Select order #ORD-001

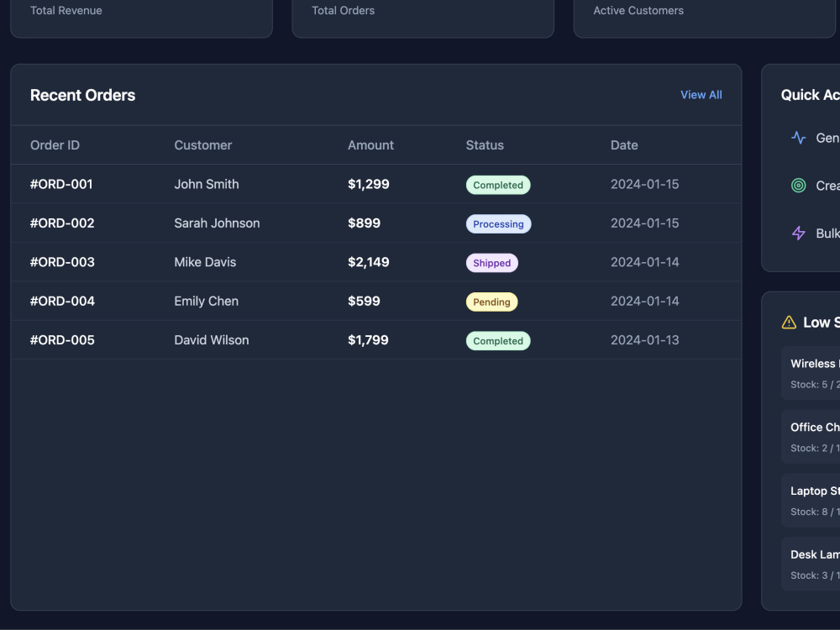[61, 184]
